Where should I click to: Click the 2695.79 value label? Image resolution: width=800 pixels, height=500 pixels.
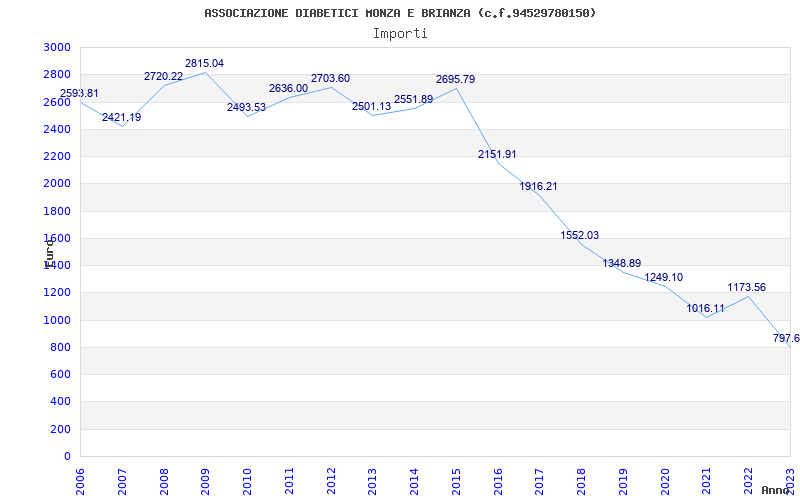[455, 80]
